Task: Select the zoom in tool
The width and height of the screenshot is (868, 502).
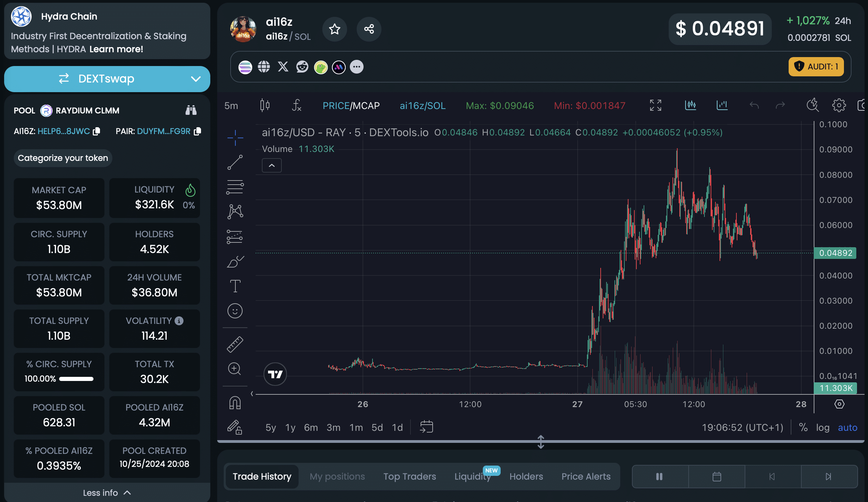Action: [235, 369]
